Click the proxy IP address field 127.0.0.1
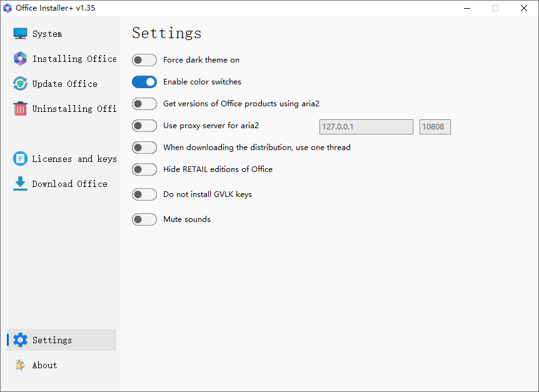Image resolution: width=539 pixels, height=392 pixels. 366,127
